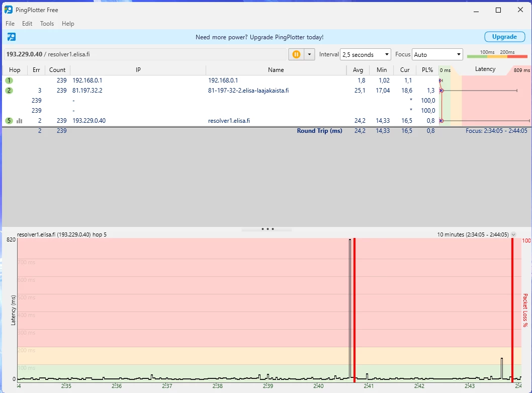532x393 pixels.
Task: Click the Avg column header
Action: (x=358, y=69)
